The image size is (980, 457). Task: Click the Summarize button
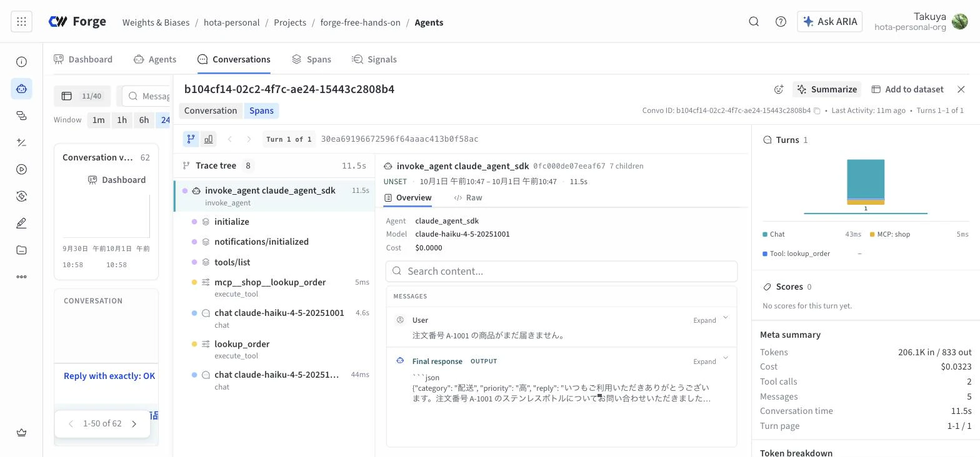(826, 89)
